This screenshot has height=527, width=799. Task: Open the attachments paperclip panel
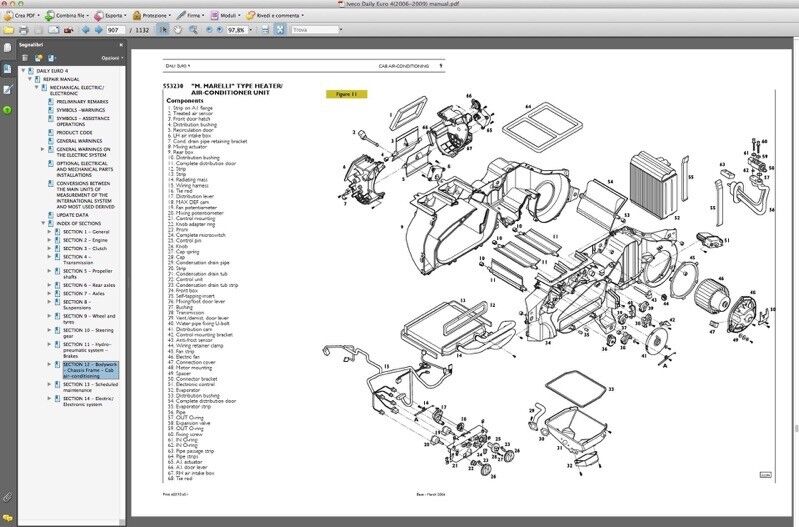point(7,497)
